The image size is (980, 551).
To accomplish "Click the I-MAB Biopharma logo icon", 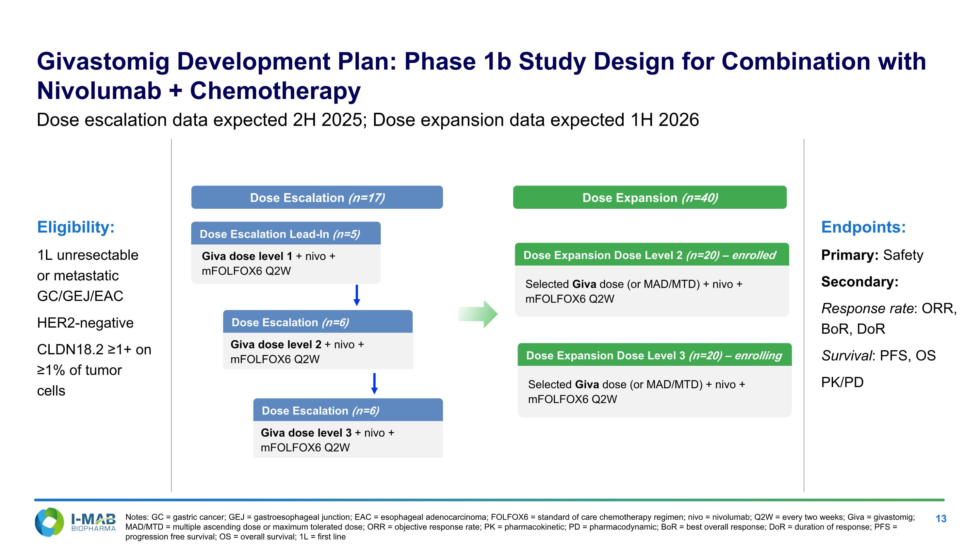I will click(49, 523).
